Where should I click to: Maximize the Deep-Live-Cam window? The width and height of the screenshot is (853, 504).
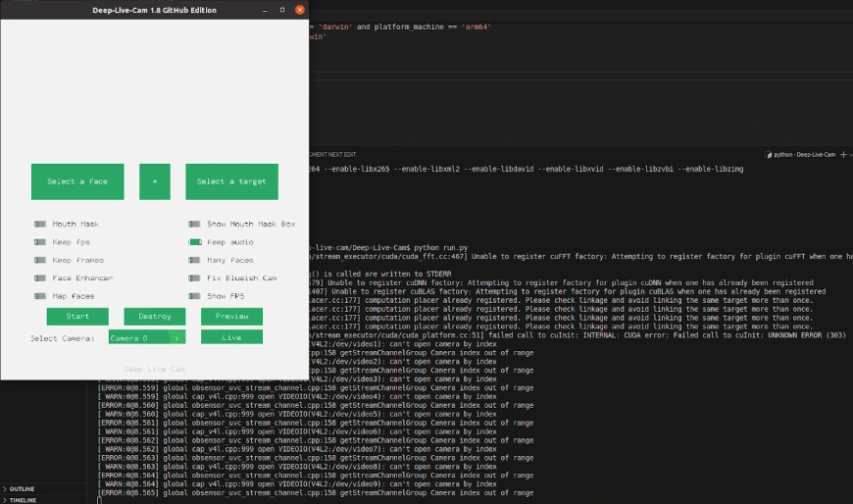[282, 10]
